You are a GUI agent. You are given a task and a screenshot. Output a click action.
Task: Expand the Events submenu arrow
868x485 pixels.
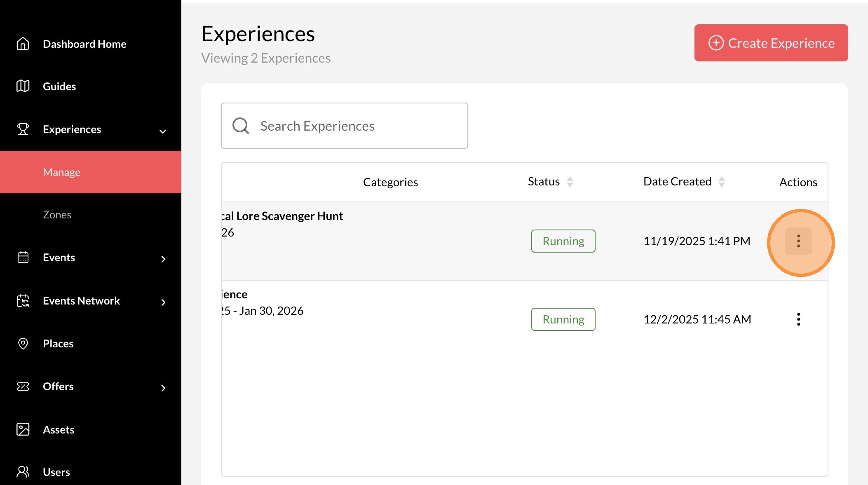click(x=163, y=259)
